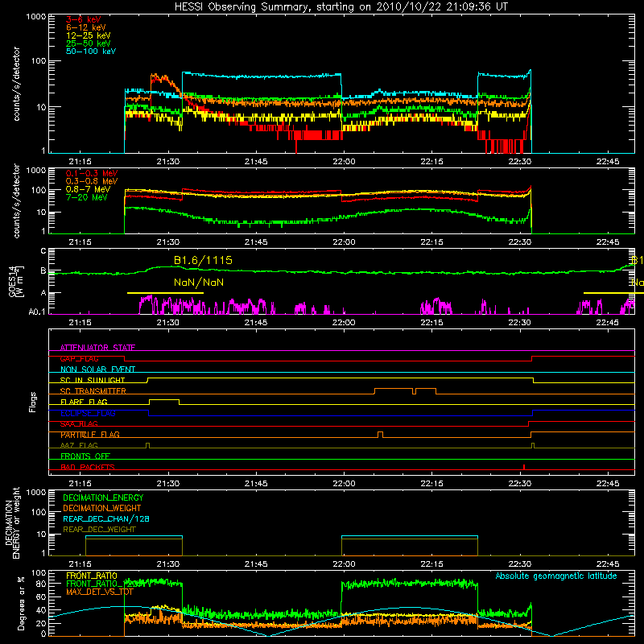The image size is (644, 644).
Task: Click the yellow flare interval bar under NaN/NaN
Action: click(x=166, y=293)
